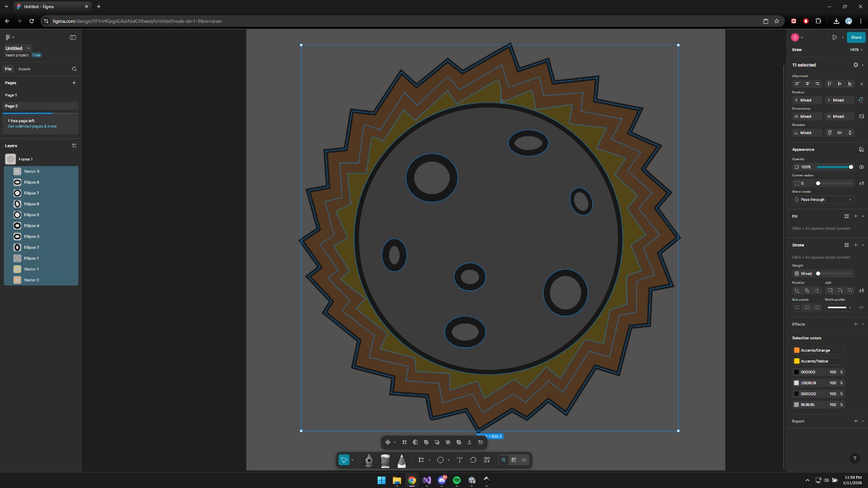Click the Frame tool icon

421,460
